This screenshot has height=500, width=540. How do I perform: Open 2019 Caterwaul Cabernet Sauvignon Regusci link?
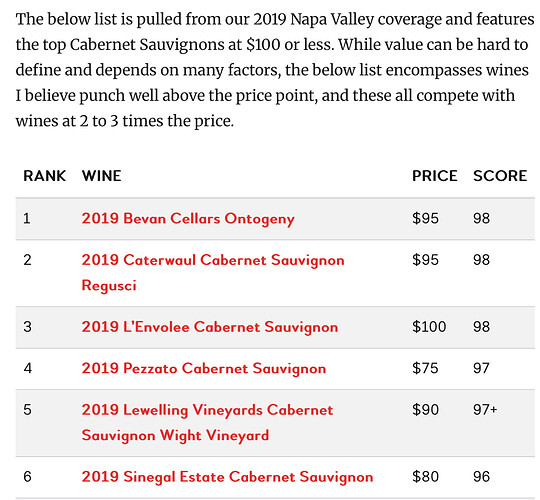[x=213, y=272]
